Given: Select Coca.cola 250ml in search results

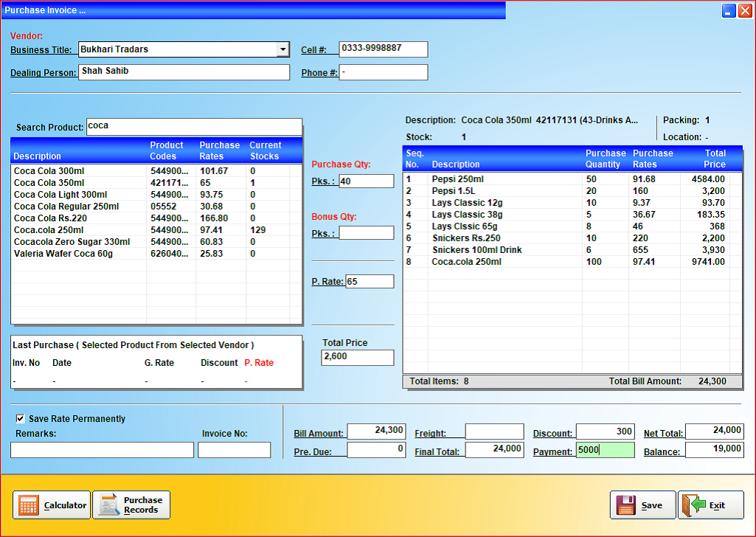Looking at the screenshot, I should (x=156, y=230).
